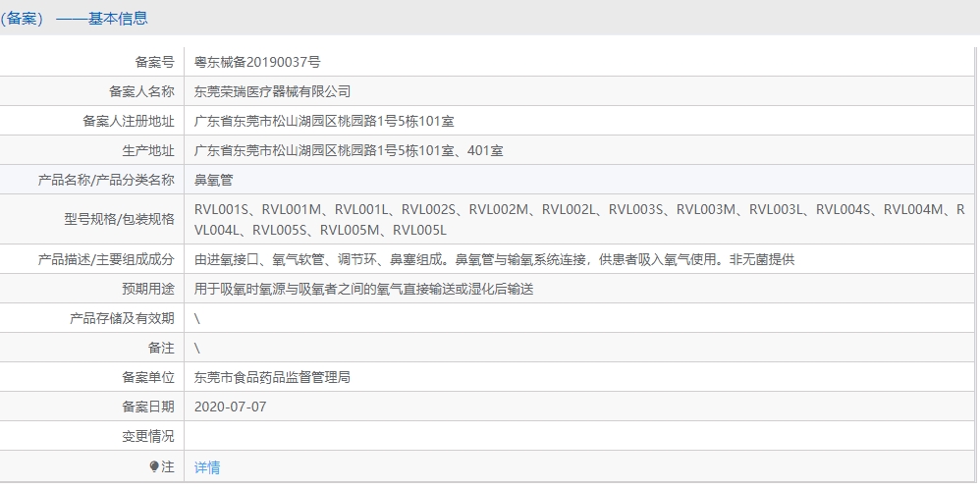Click the 产品名称/产品分类名称 label
This screenshot has width=980, height=489.
[106, 180]
